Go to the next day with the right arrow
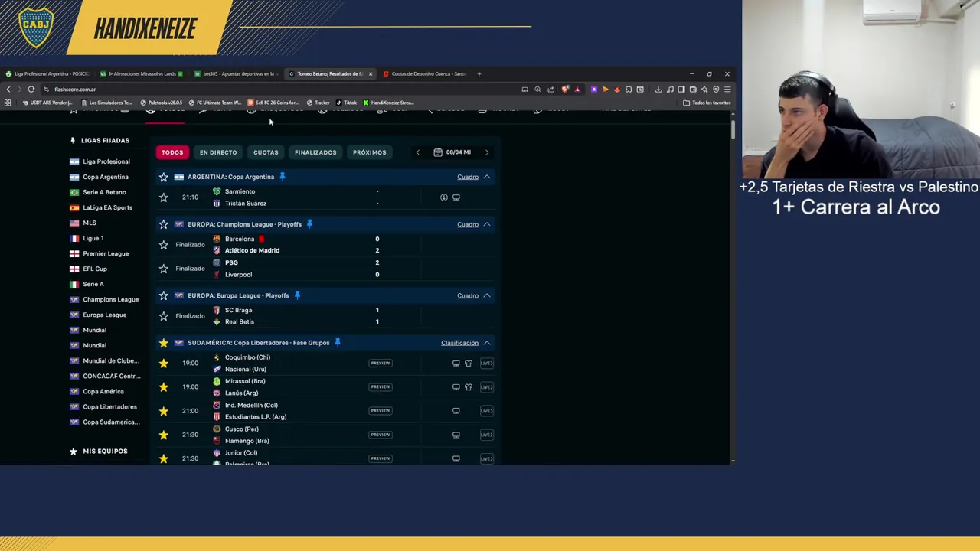The height and width of the screenshot is (551, 980). pos(487,152)
